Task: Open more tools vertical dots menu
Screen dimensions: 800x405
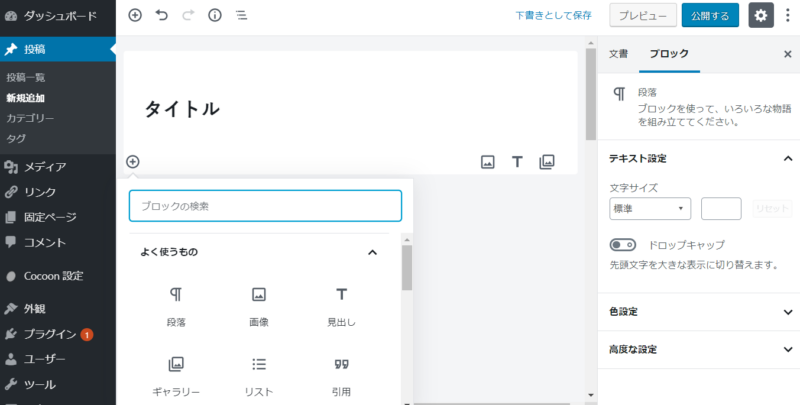Action: [788, 15]
